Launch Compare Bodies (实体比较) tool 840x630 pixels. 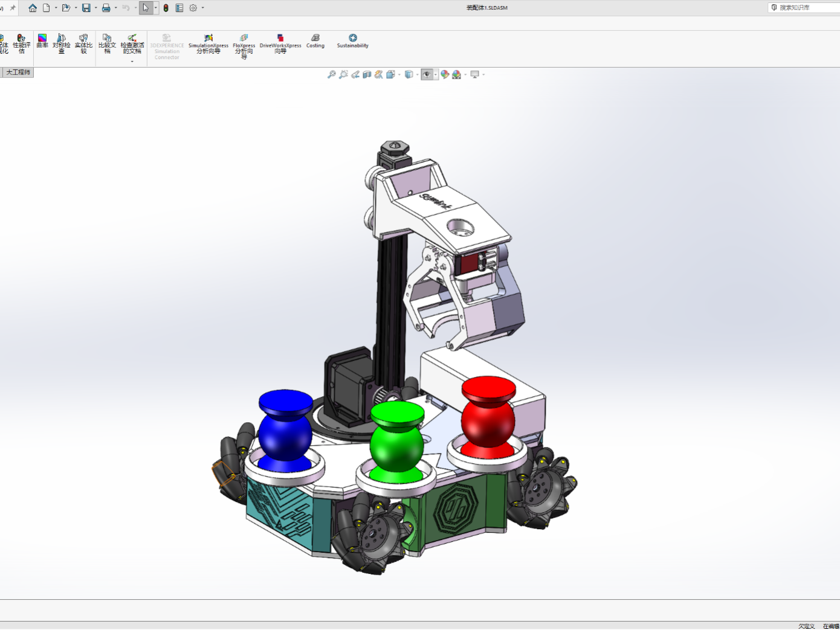[x=83, y=44]
